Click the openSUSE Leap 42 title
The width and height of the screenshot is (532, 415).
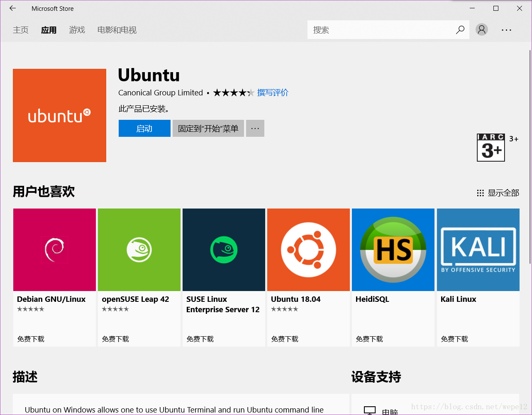click(135, 299)
